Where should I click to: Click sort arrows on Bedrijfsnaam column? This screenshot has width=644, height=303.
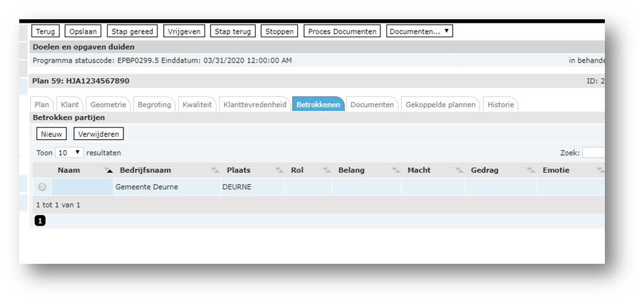click(x=215, y=170)
